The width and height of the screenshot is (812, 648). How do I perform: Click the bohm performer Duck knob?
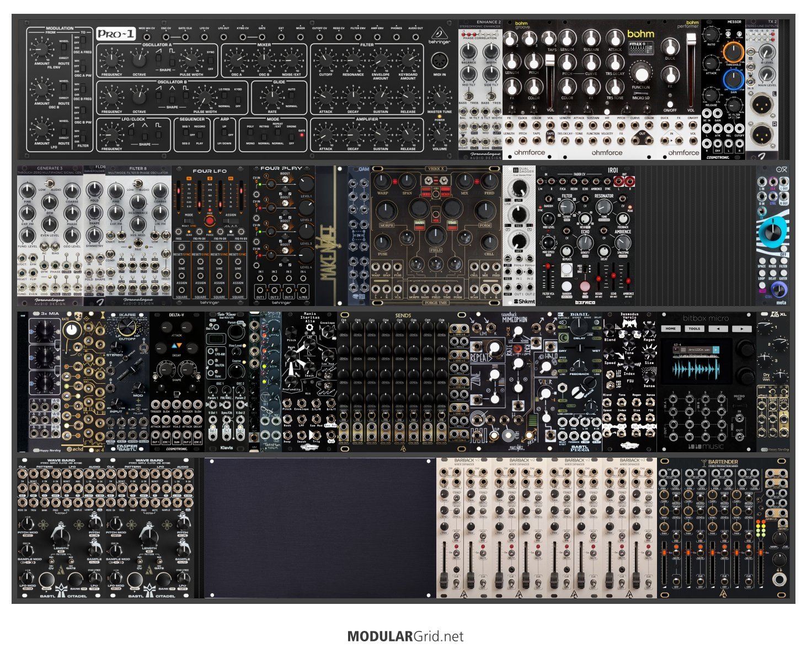(670, 46)
